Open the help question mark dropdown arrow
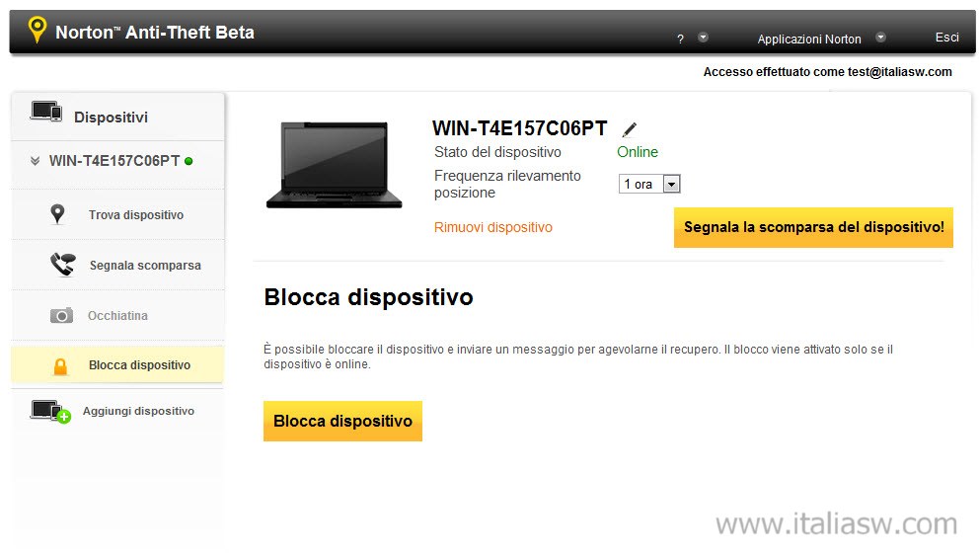Screen dimensions: 980x553 pos(703,37)
